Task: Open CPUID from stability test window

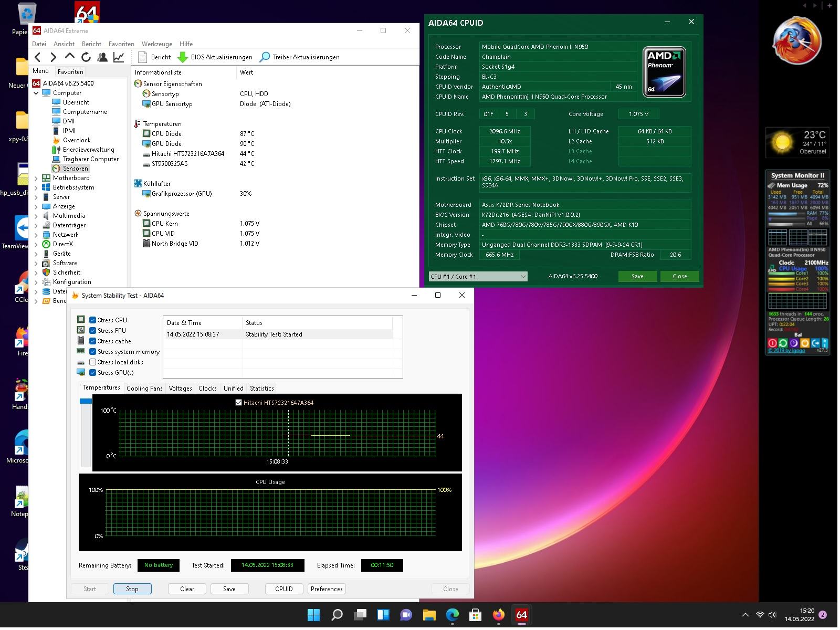Action: [x=284, y=589]
